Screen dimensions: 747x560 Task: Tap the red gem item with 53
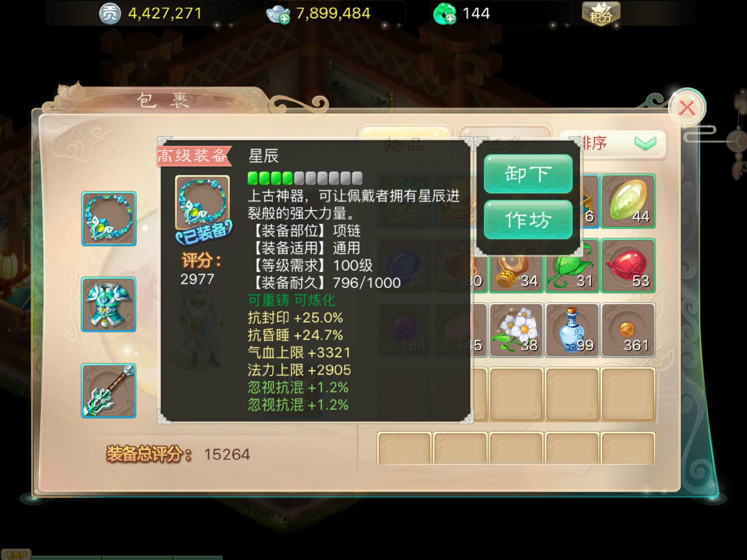628,265
